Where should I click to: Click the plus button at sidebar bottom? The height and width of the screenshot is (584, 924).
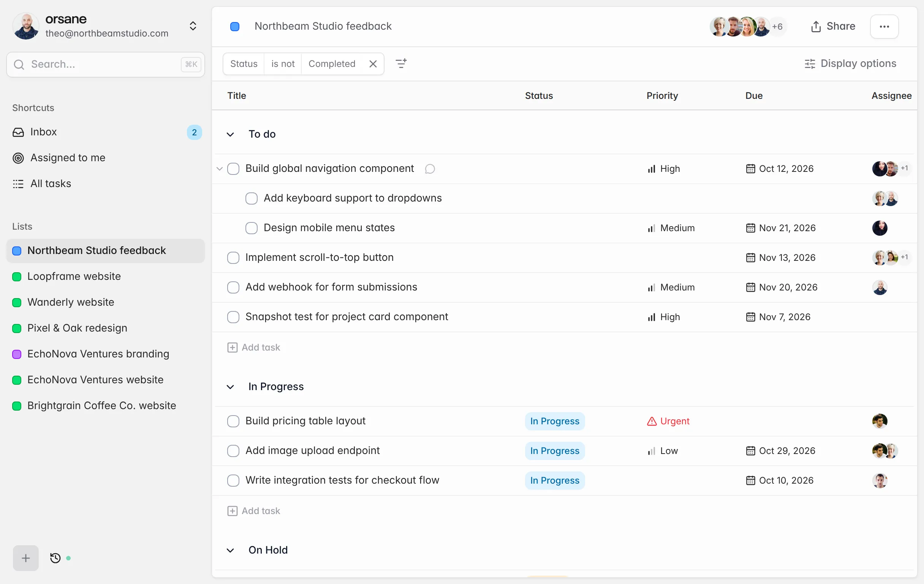[26, 558]
